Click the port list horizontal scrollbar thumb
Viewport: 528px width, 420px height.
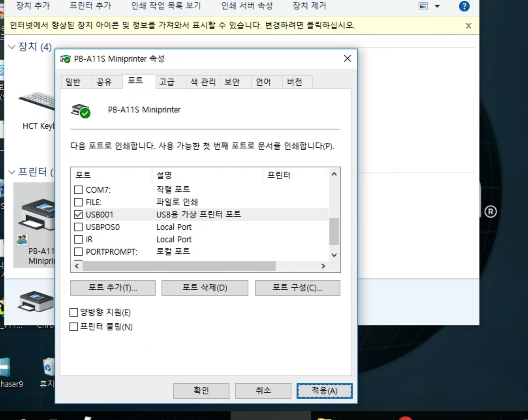pos(179,266)
